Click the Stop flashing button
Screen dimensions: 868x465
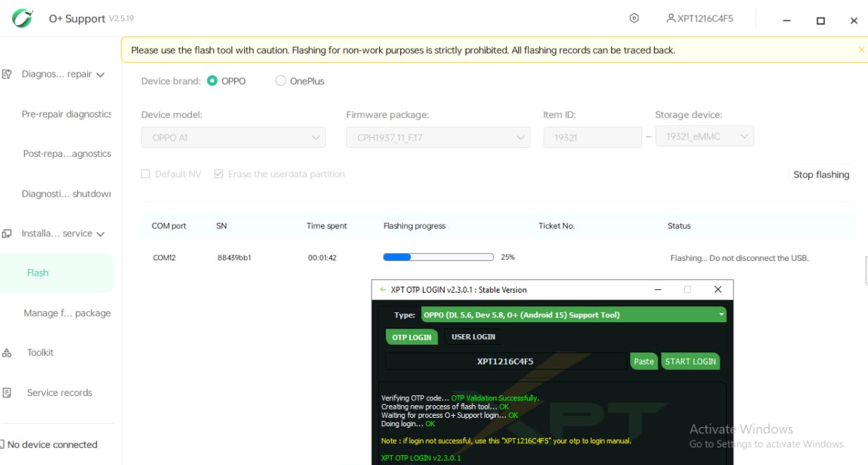pos(821,174)
